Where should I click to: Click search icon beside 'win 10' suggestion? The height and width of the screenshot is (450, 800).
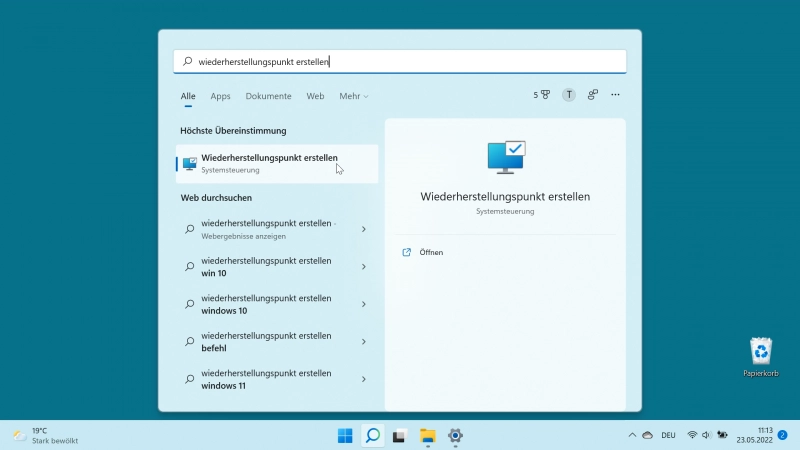point(189,266)
